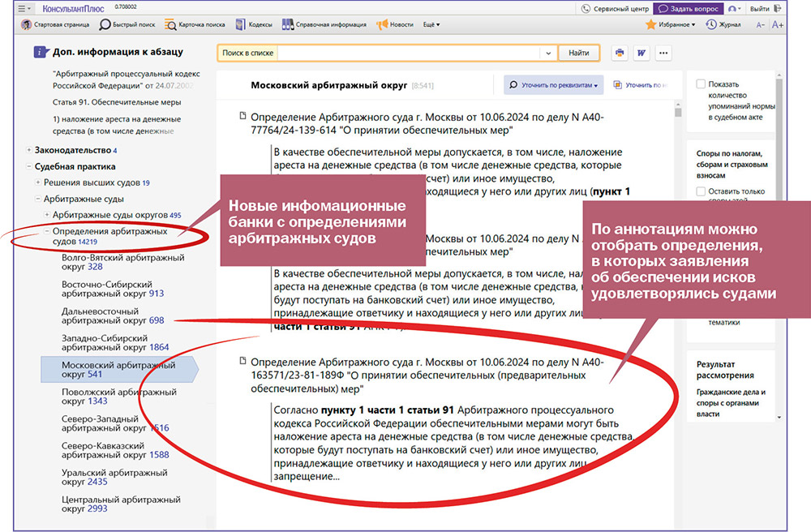Open ruling for case А40-163571/23-81-189Ф
Viewport: 811px width, 532px height.
tap(427, 375)
